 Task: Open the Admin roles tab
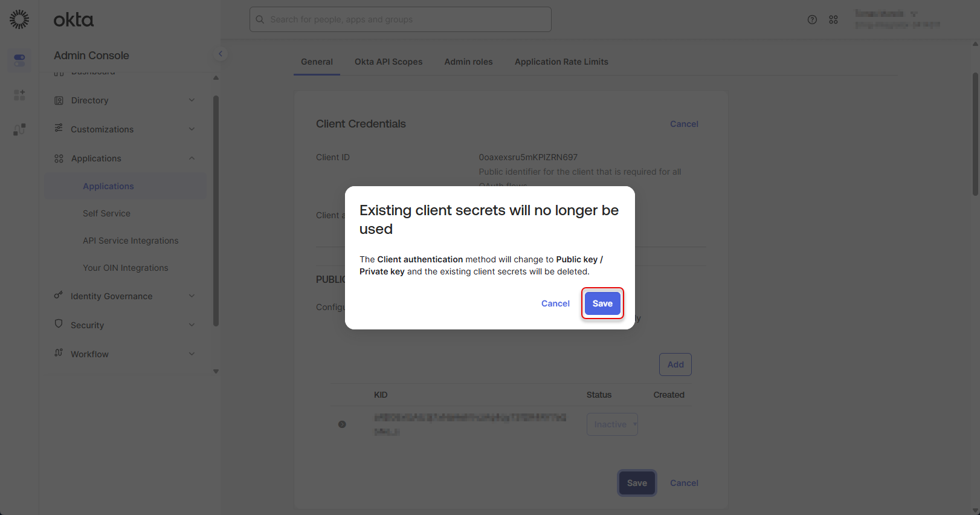click(468, 62)
